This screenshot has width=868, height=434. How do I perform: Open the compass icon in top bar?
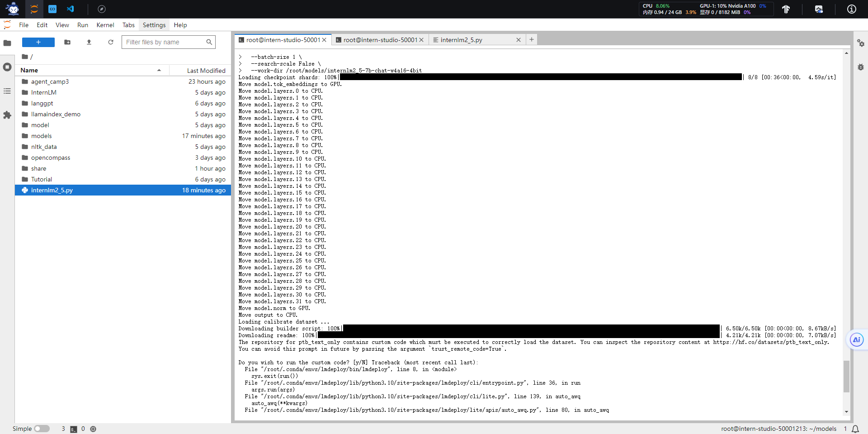(x=102, y=9)
